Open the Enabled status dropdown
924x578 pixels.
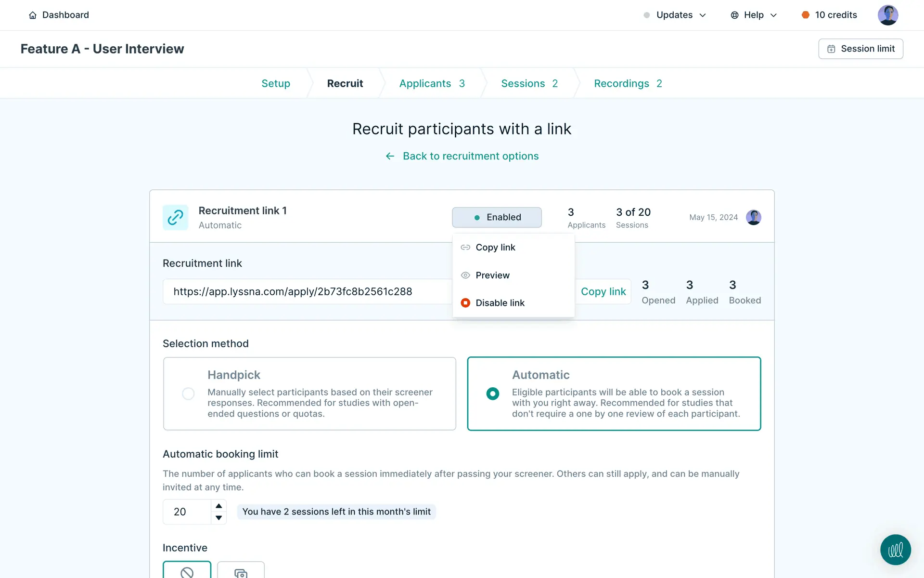[x=497, y=217]
